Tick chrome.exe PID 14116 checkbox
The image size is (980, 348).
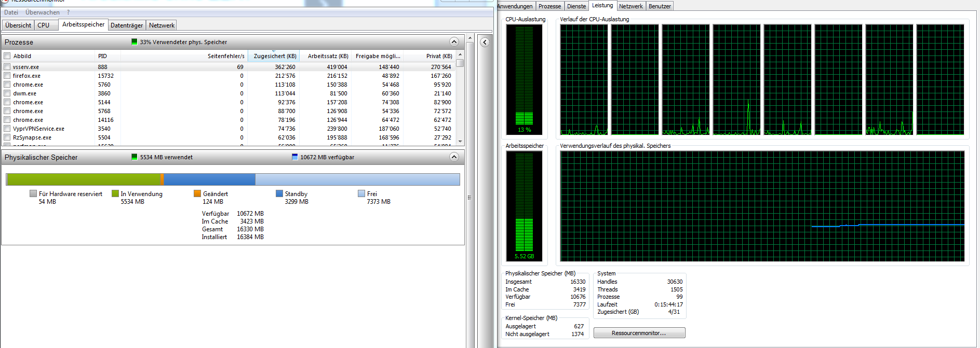(x=7, y=120)
